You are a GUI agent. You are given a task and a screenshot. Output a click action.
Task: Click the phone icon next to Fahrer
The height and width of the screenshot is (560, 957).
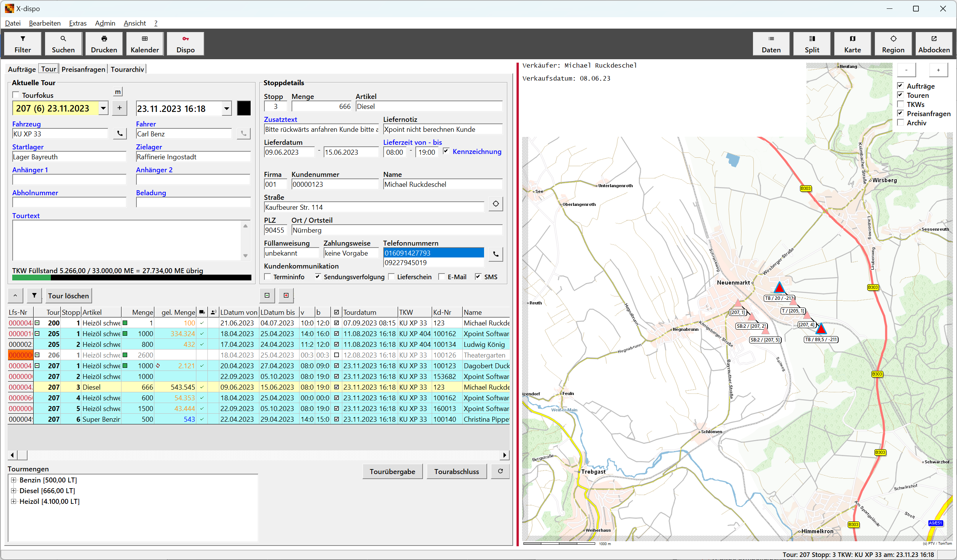(x=243, y=134)
